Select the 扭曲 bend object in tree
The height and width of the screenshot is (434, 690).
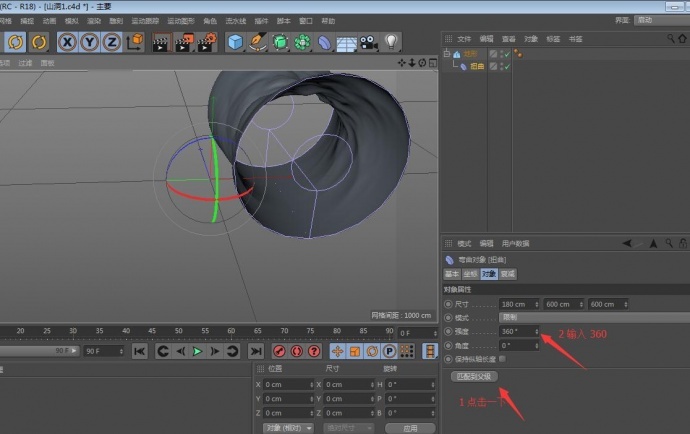477,66
